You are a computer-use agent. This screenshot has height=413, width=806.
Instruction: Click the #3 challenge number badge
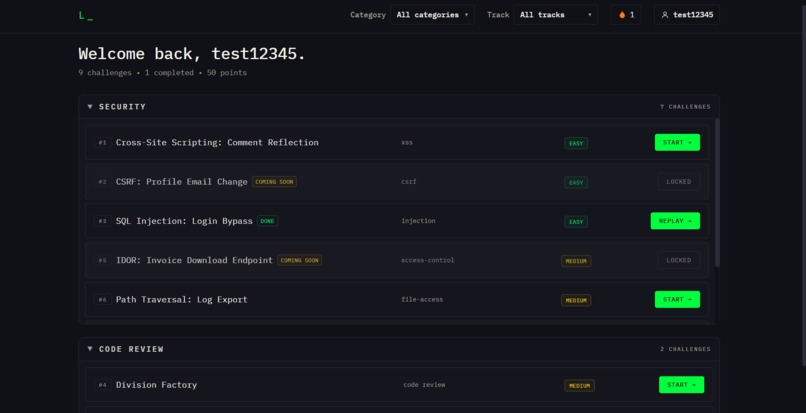(102, 221)
